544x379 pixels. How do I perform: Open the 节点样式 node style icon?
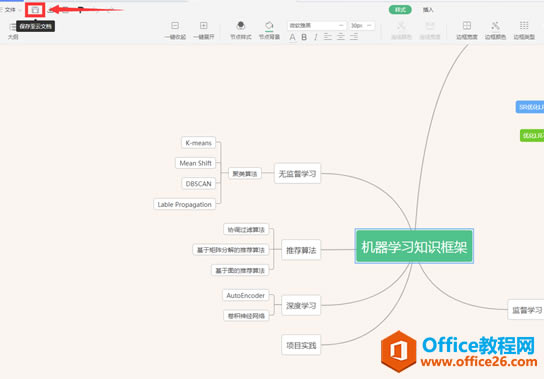[x=241, y=26]
